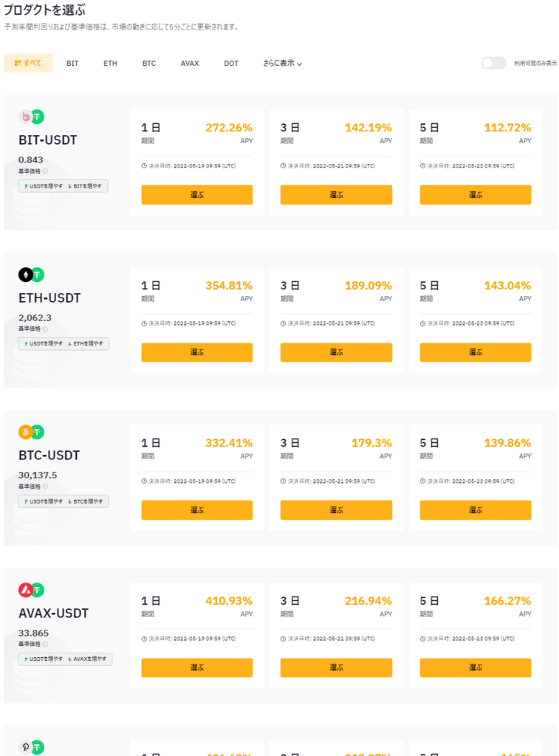
Task: Click the BTCを増やす tag under BTC-USDT
Action: [x=86, y=501]
